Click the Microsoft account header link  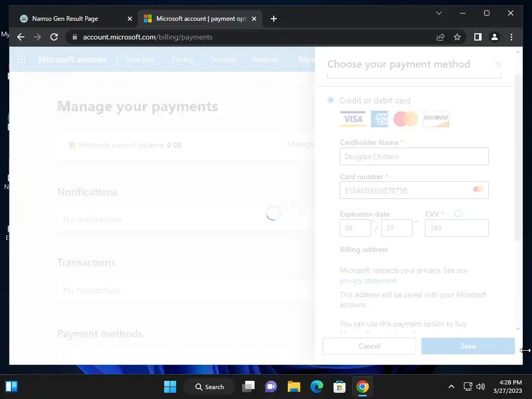point(73,59)
